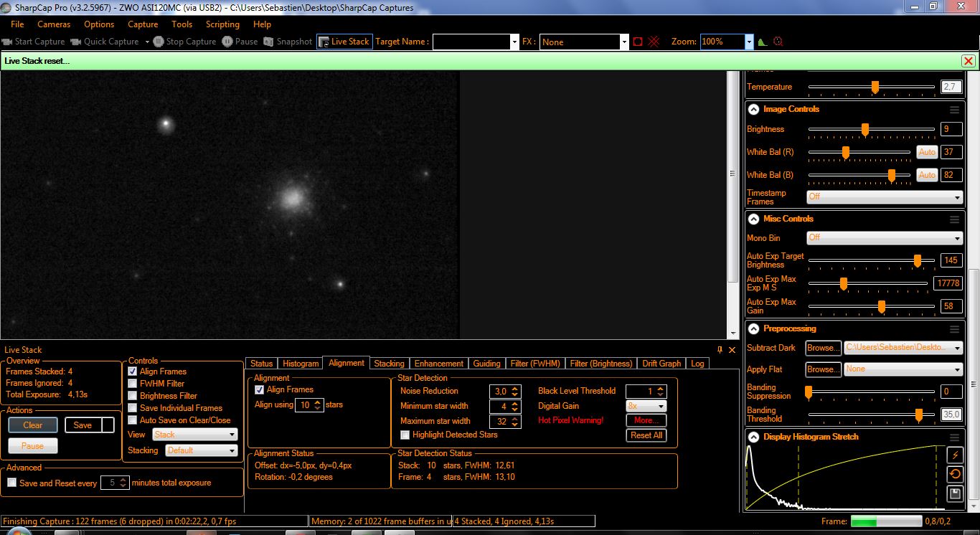This screenshot has width=980, height=535.
Task: Collapse the Image Controls section
Action: click(754, 110)
